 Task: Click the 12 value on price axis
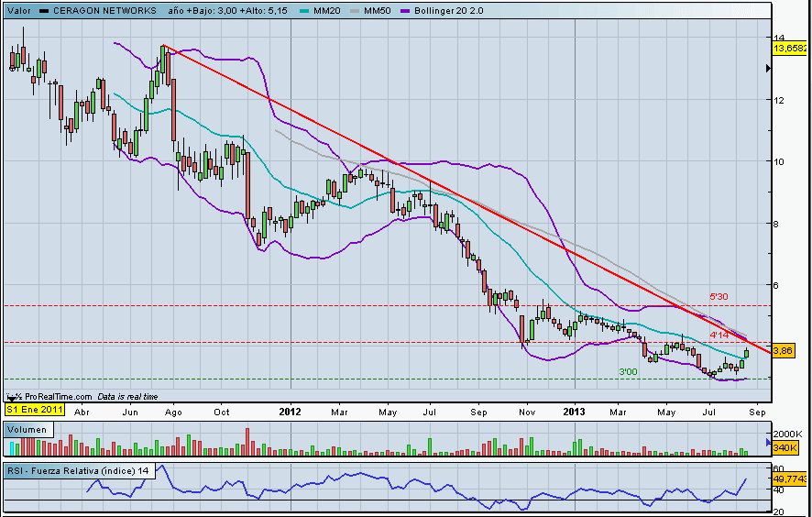point(778,100)
